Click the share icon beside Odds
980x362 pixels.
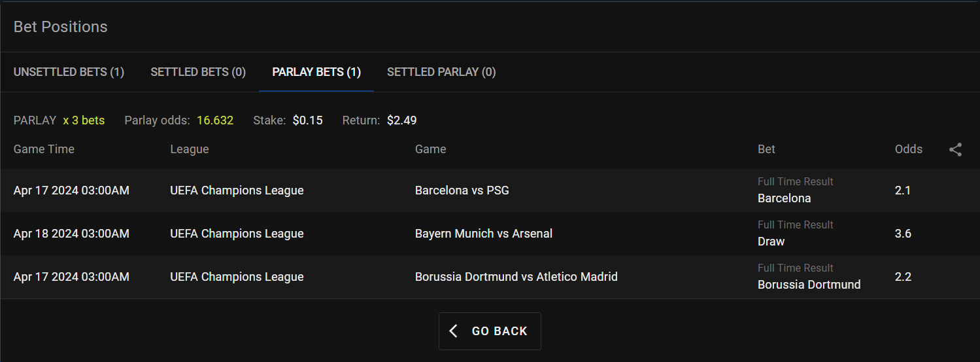[955, 150]
